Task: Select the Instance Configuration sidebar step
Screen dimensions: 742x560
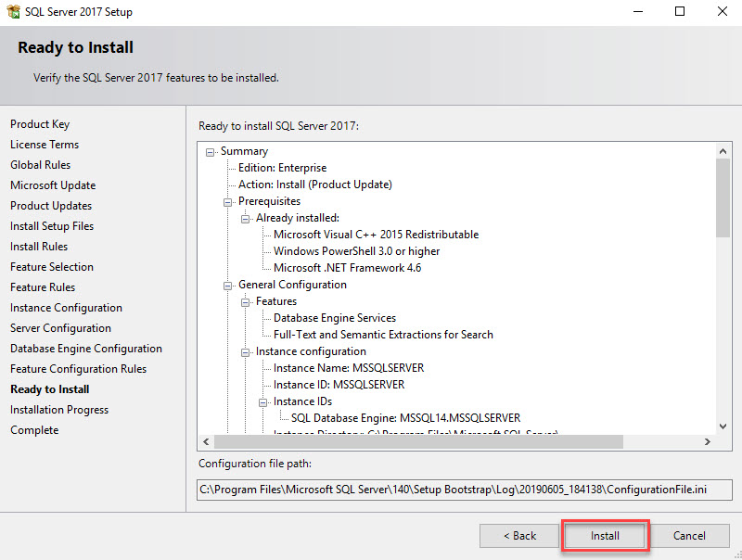Action: pos(66,308)
